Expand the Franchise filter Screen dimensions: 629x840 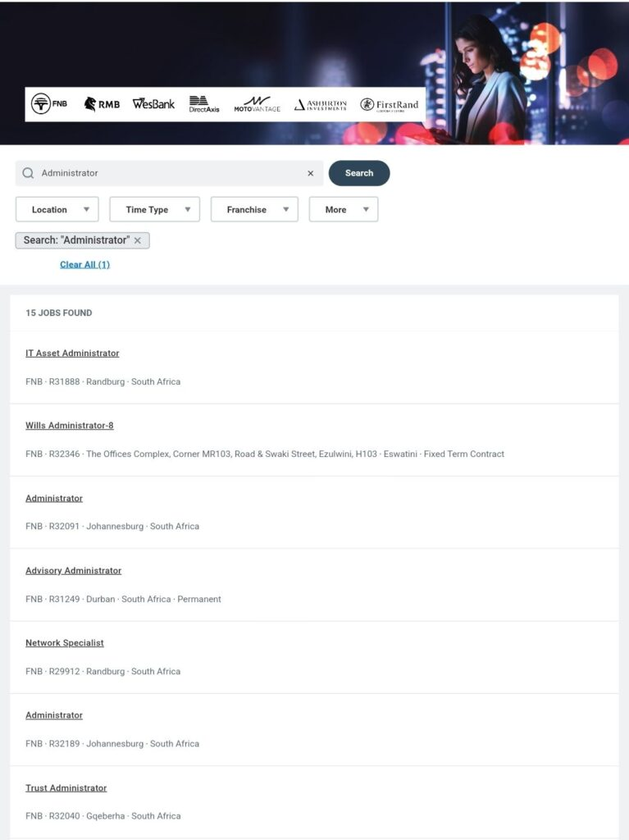(254, 209)
